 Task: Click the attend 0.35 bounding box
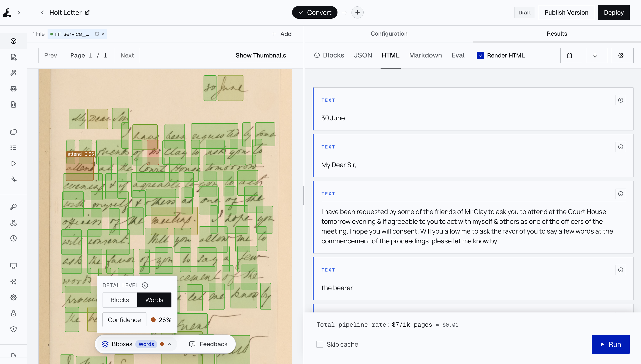point(80,168)
